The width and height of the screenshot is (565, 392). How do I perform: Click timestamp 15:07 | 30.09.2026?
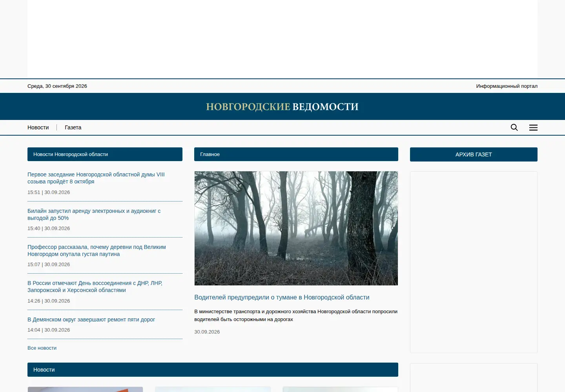pyautogui.click(x=49, y=265)
